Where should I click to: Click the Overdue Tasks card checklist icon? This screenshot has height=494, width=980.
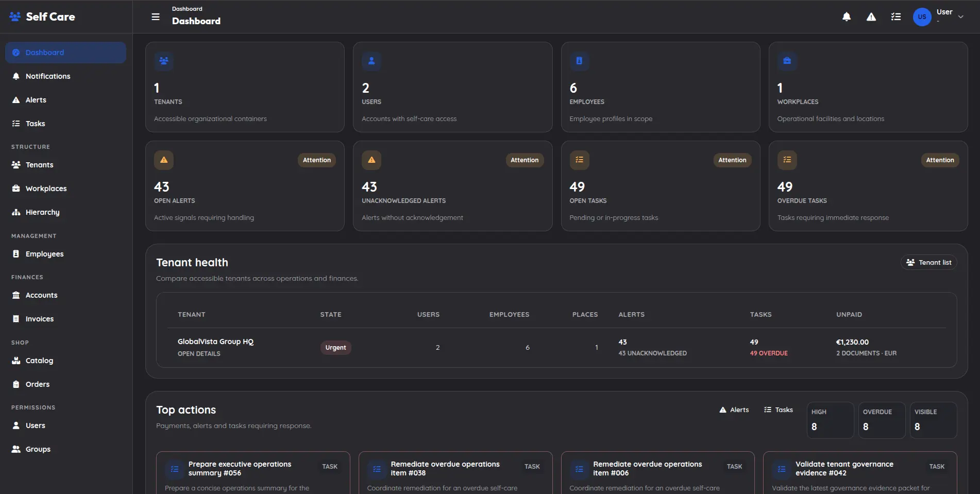787,160
